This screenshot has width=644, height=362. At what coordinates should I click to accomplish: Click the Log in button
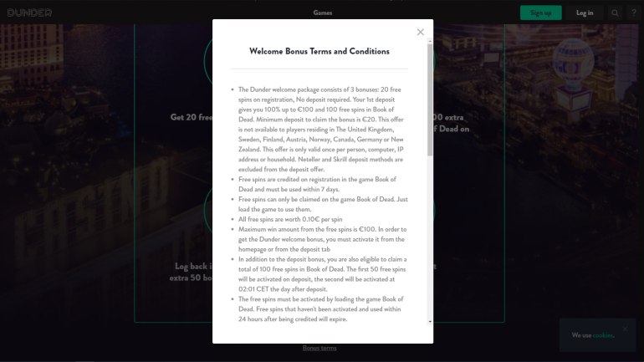pos(585,13)
